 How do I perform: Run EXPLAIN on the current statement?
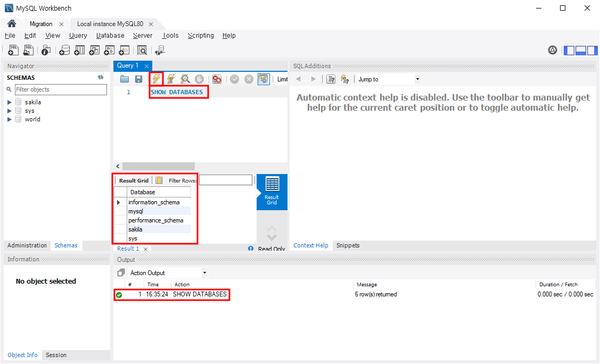point(185,79)
